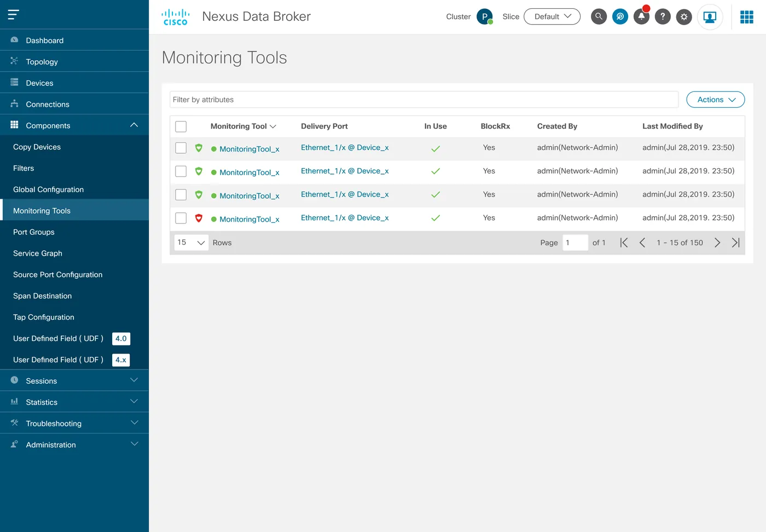Open the first row MonitoringTool_x link
766x532 pixels.
(249, 149)
